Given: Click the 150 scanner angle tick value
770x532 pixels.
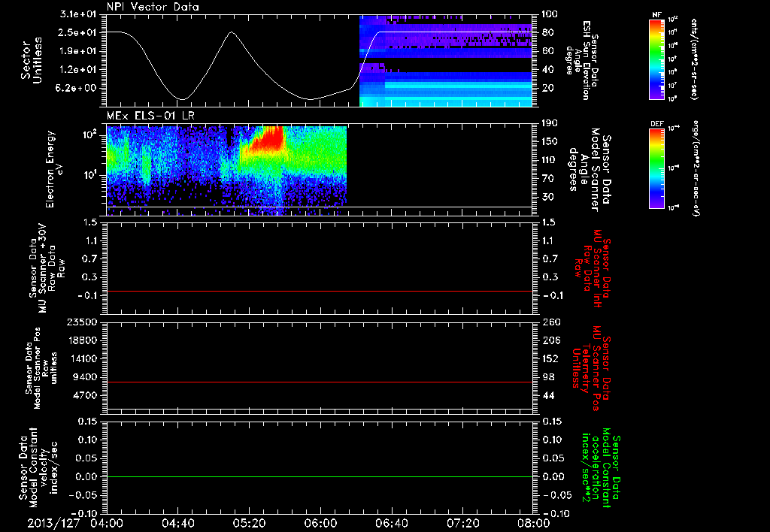Looking at the screenshot, I should coord(550,142).
